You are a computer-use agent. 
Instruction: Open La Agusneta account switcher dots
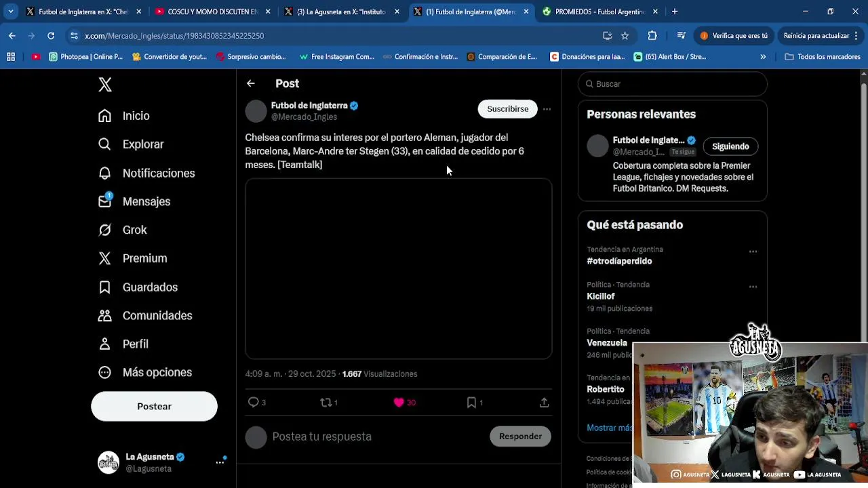[x=220, y=462]
